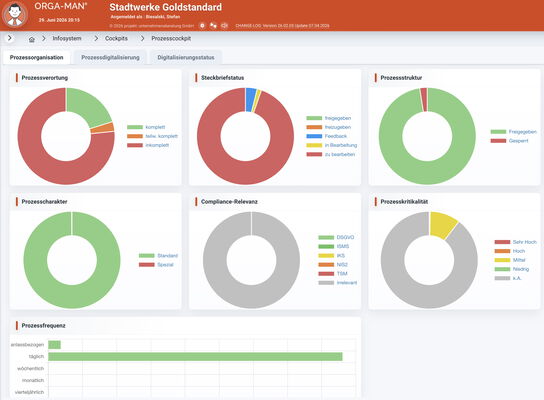The image size is (544, 400).
Task: Click the header icon between gear and speaker
Action: click(213, 26)
